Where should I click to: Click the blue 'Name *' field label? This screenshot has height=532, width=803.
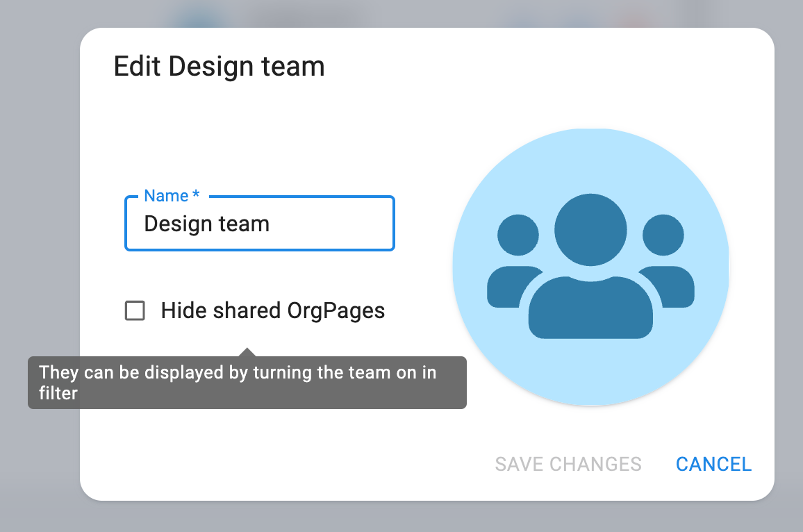166,196
